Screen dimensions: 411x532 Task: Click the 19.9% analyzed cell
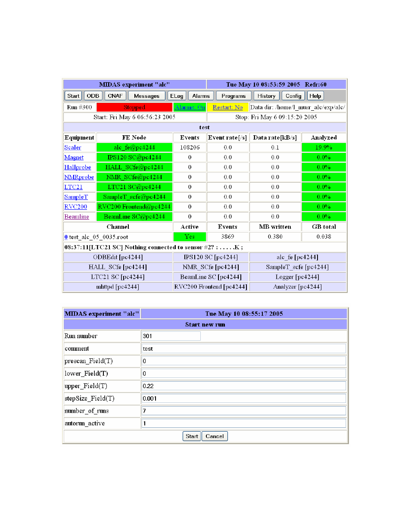(x=324, y=147)
